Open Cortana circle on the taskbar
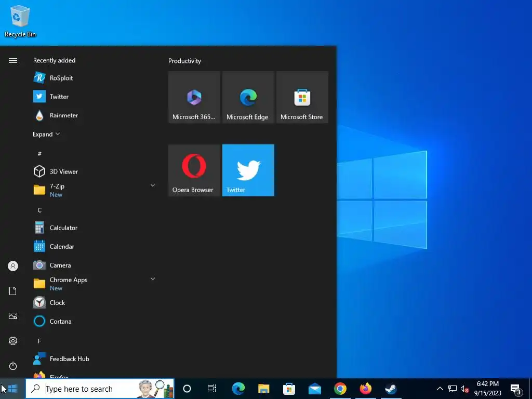 (x=187, y=389)
